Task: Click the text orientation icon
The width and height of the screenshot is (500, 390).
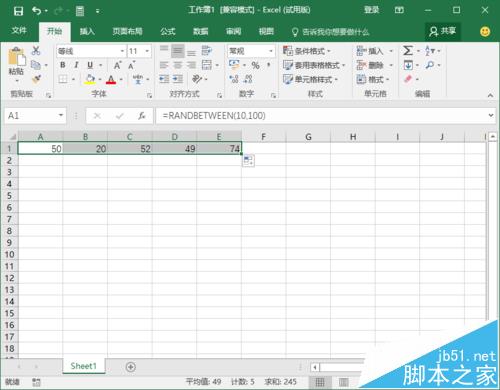Action: pyautogui.click(x=197, y=79)
